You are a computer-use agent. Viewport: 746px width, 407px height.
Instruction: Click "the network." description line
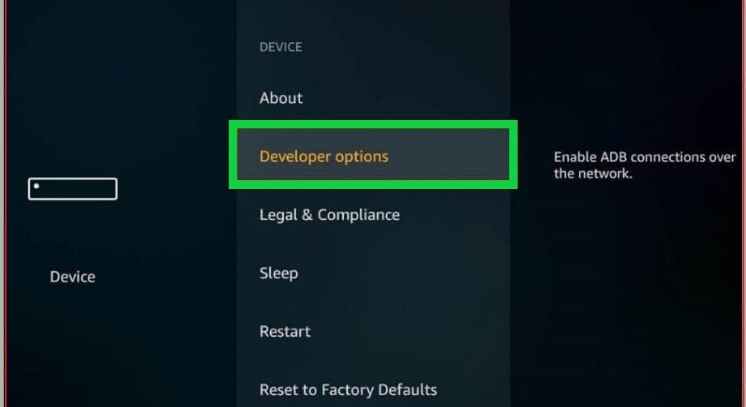pos(593,174)
